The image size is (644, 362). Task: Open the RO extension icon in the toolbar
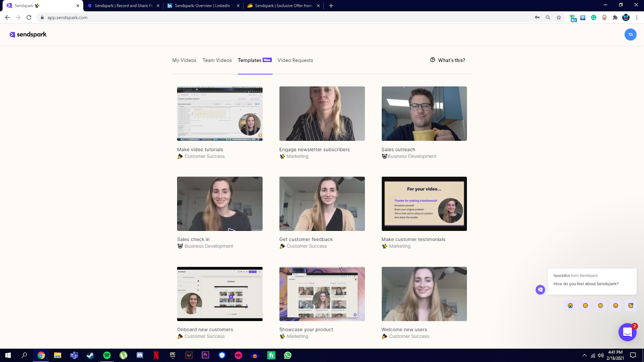coord(573,18)
